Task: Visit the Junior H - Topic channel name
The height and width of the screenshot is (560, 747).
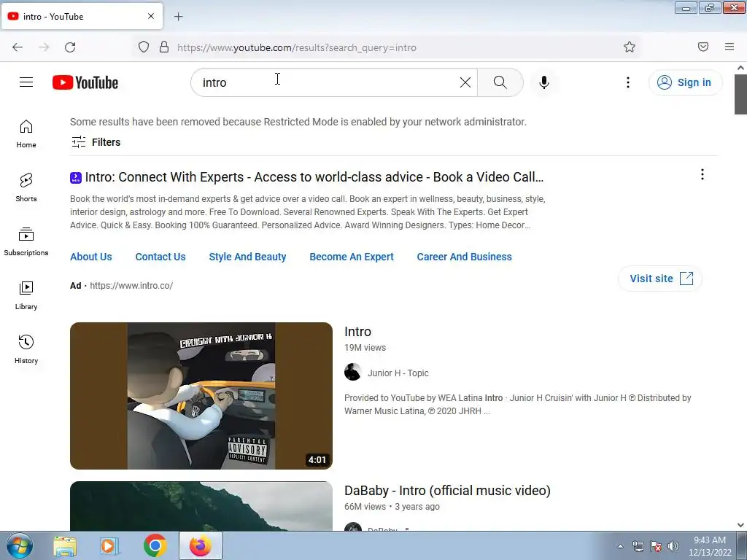Action: pyautogui.click(x=398, y=373)
